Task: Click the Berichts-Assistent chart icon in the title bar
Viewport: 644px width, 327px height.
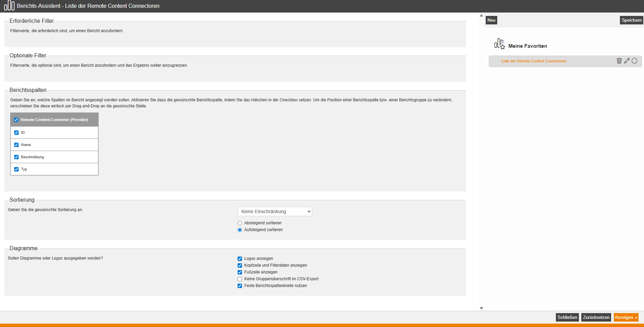Action: (9, 6)
